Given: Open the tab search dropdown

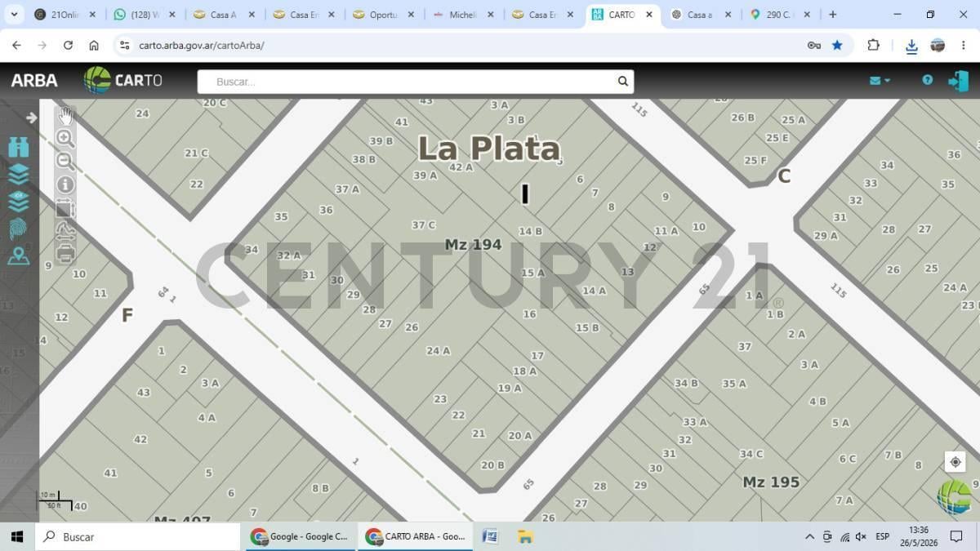Looking at the screenshot, I should pyautogui.click(x=12, y=15).
